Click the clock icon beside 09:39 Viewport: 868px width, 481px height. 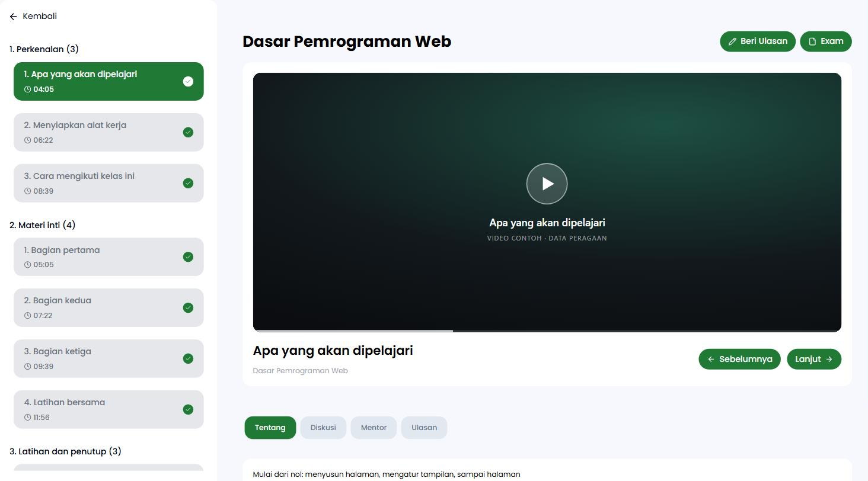click(x=27, y=367)
